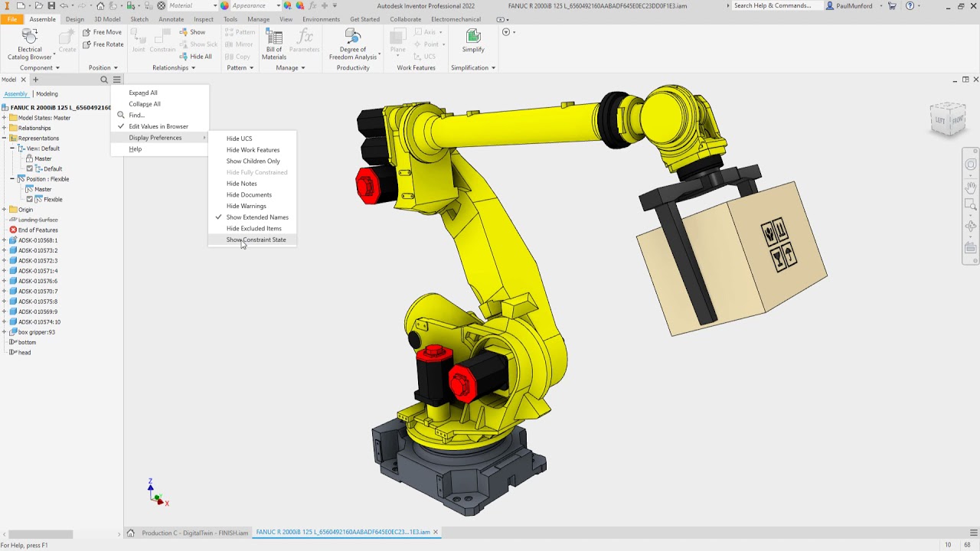The width and height of the screenshot is (980, 551).
Task: Click Show Constraint State menu item
Action: click(x=256, y=240)
